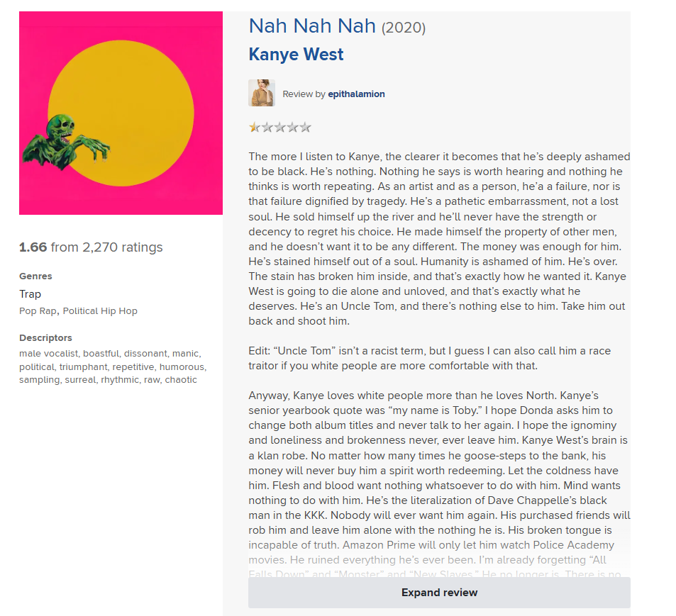The image size is (676, 616).
Task: Click the boastful descriptor
Action: coord(101,353)
